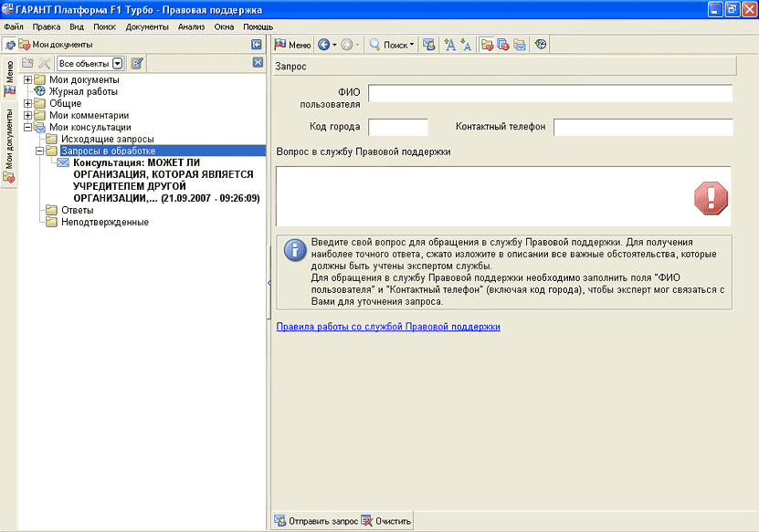Open the Меню flag toolbar button
This screenshot has height=532, width=759.
[292, 45]
